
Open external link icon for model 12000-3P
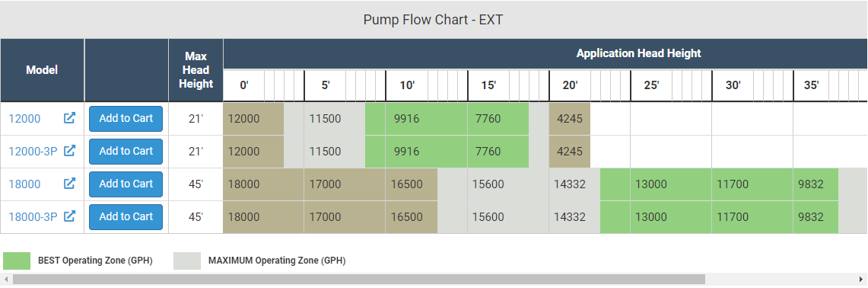click(x=69, y=151)
